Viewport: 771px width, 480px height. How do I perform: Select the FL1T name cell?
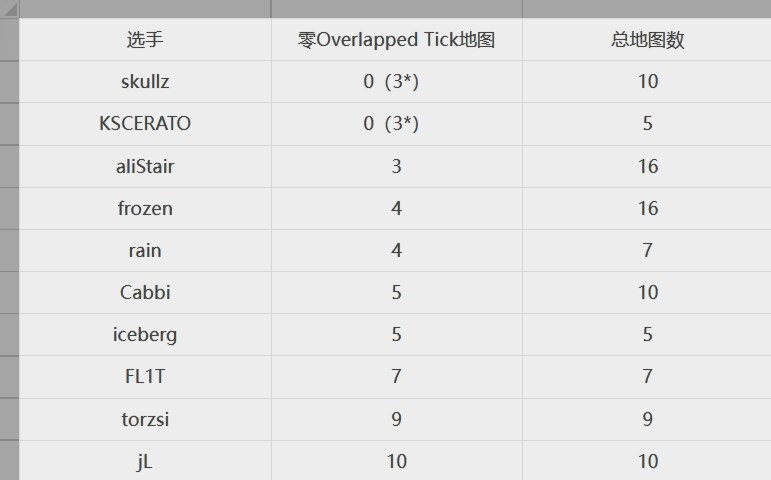(145, 376)
